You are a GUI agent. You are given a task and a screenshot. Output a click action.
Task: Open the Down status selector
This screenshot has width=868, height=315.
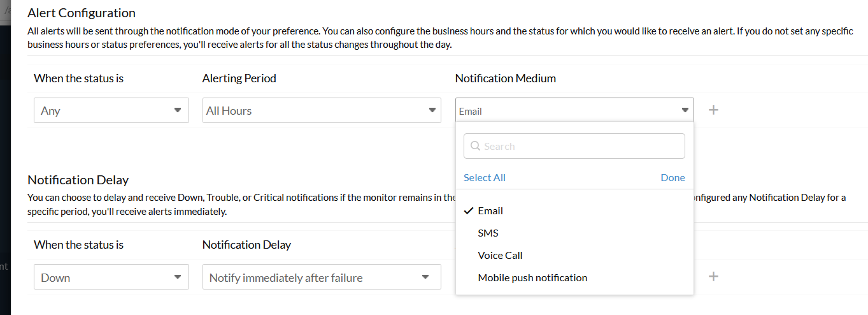coord(111,277)
